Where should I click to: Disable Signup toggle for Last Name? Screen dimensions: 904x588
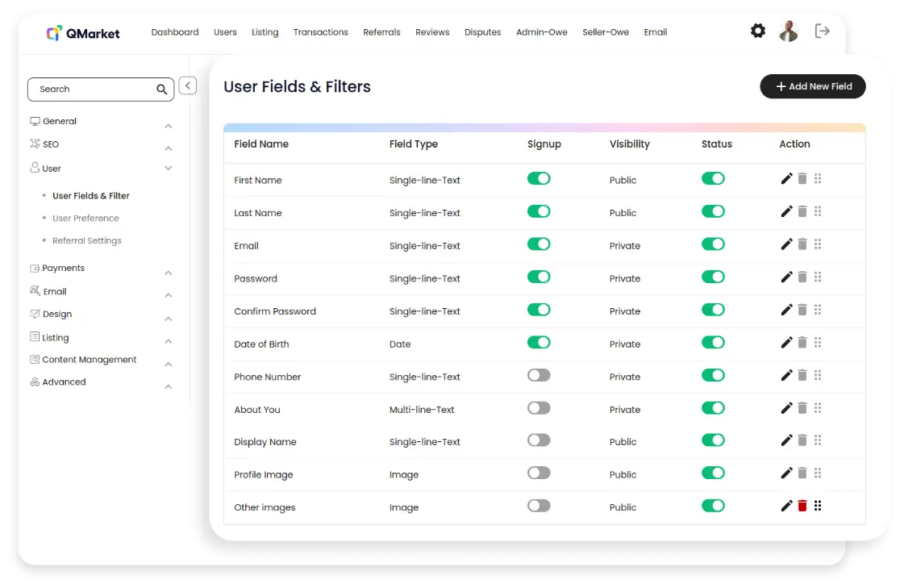click(539, 211)
